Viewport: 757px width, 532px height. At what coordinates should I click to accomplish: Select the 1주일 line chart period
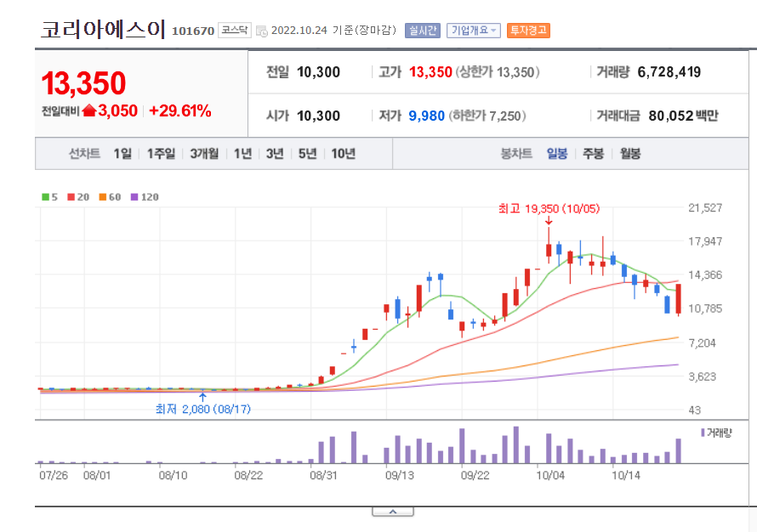161,154
